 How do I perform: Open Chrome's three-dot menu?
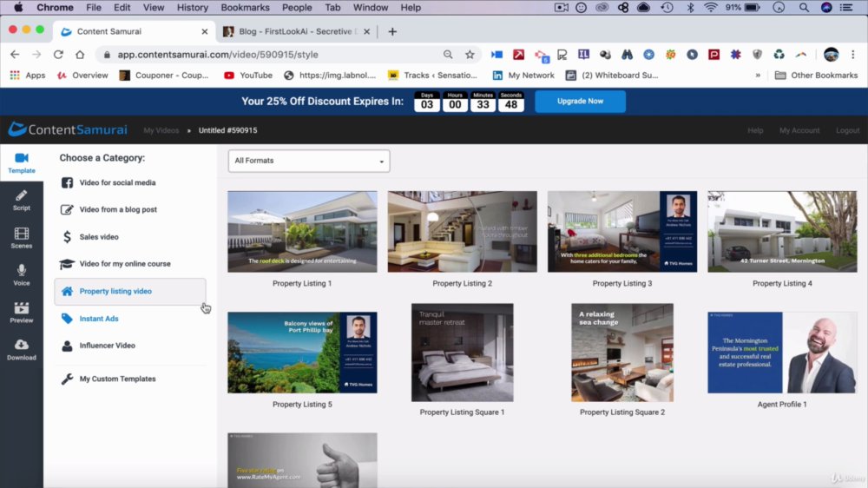853,55
